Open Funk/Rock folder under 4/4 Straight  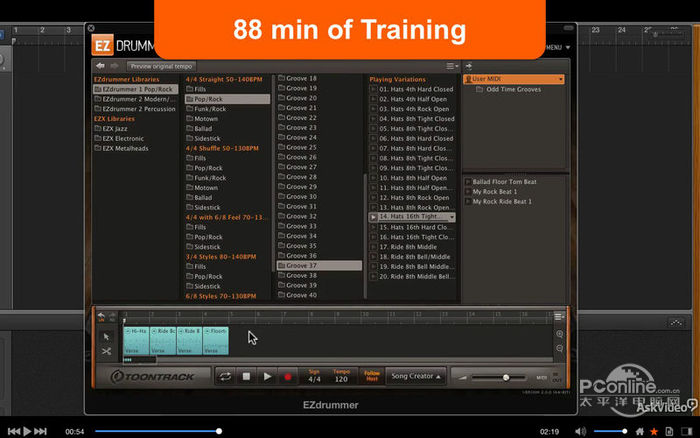(x=206, y=109)
